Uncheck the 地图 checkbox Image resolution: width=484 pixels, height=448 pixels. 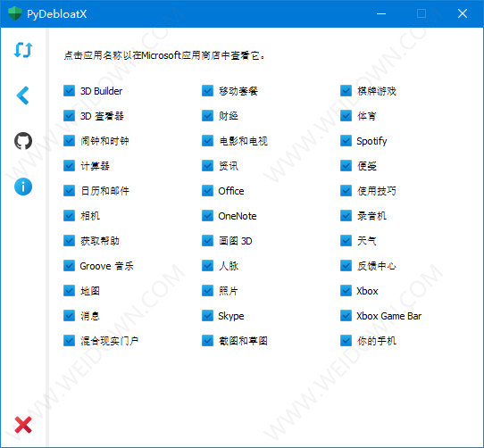coord(69,291)
